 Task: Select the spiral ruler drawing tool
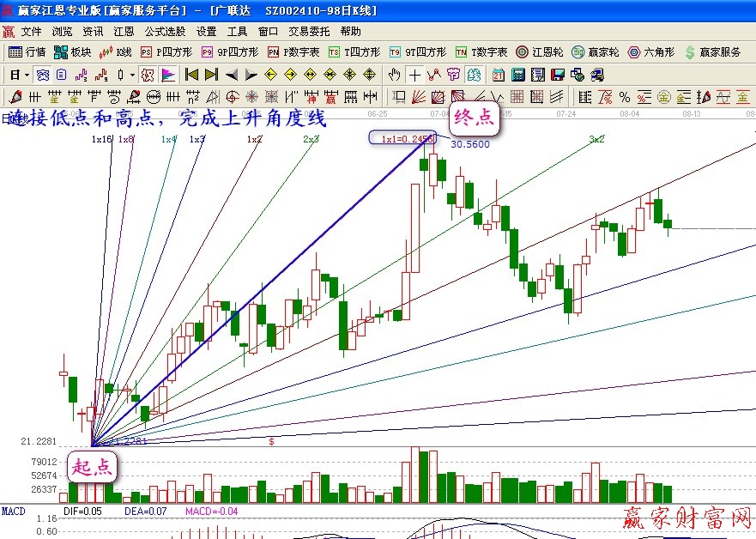(113, 97)
